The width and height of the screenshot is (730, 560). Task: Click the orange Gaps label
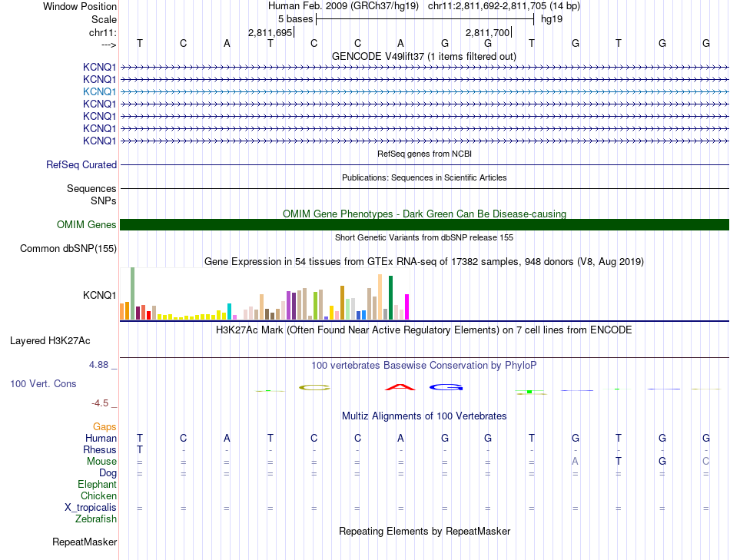pos(105,426)
